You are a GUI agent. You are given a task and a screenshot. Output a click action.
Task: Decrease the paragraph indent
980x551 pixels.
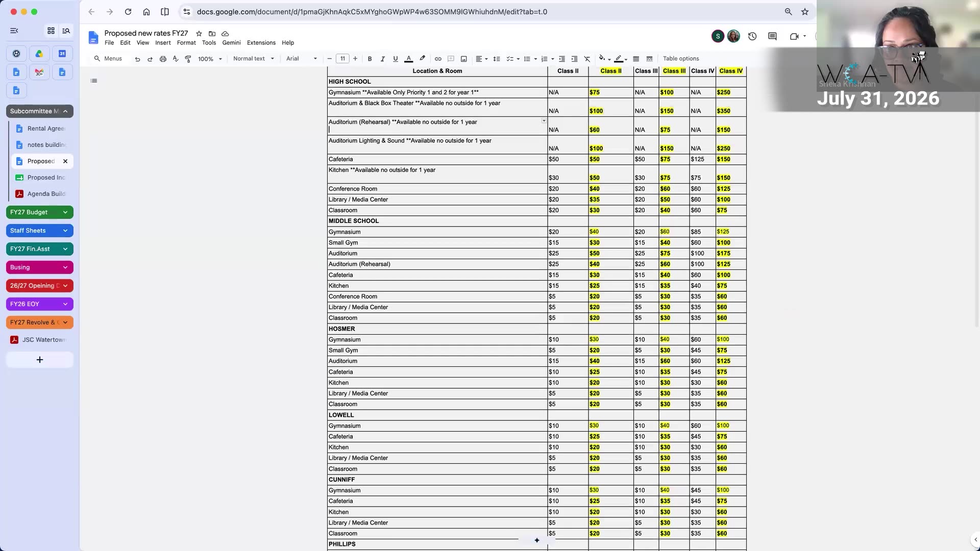coord(561,59)
